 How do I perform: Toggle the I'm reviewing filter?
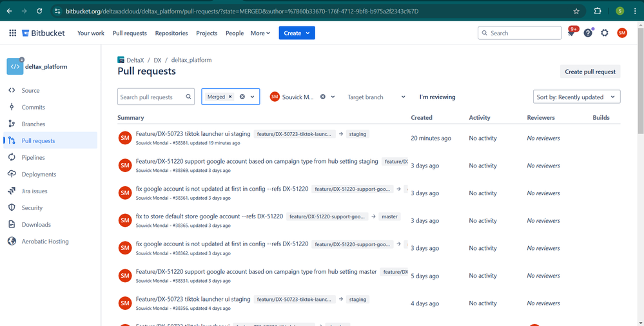(x=438, y=97)
